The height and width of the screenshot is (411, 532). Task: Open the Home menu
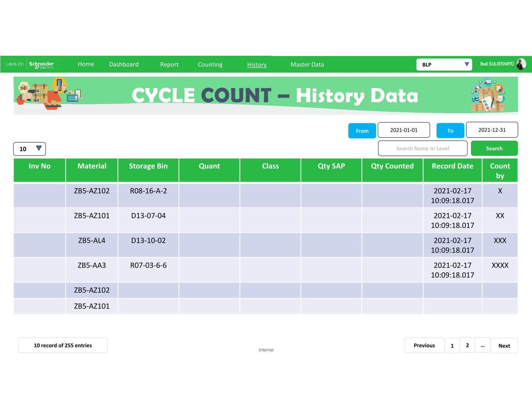(86, 64)
